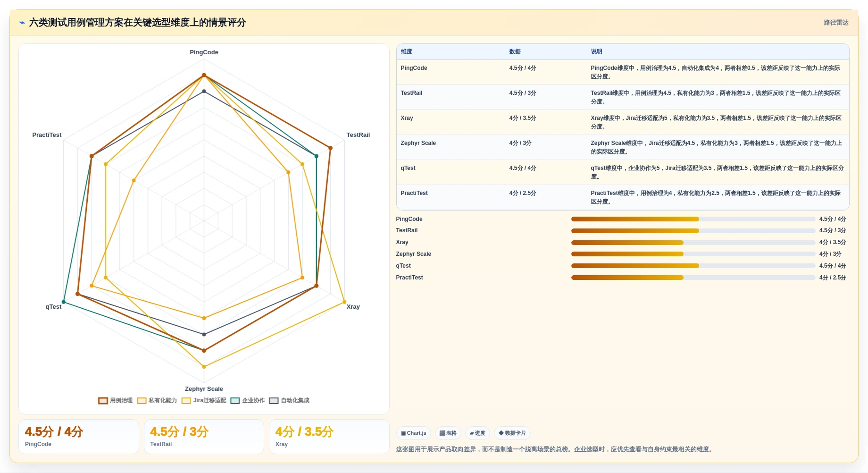868x473 pixels.
Task: Click the qTest axis label on radar
Action: click(53, 307)
